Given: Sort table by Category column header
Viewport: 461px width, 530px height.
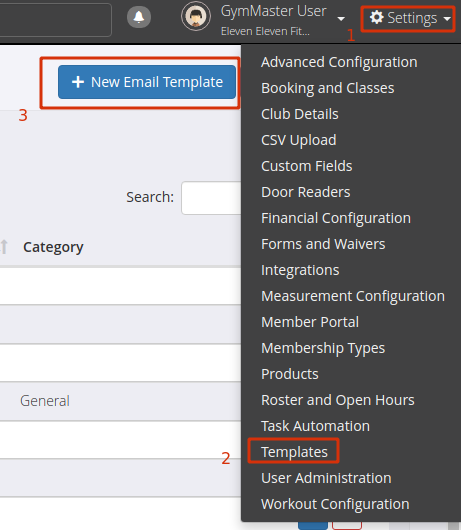Looking at the screenshot, I should pyautogui.click(x=53, y=247).
